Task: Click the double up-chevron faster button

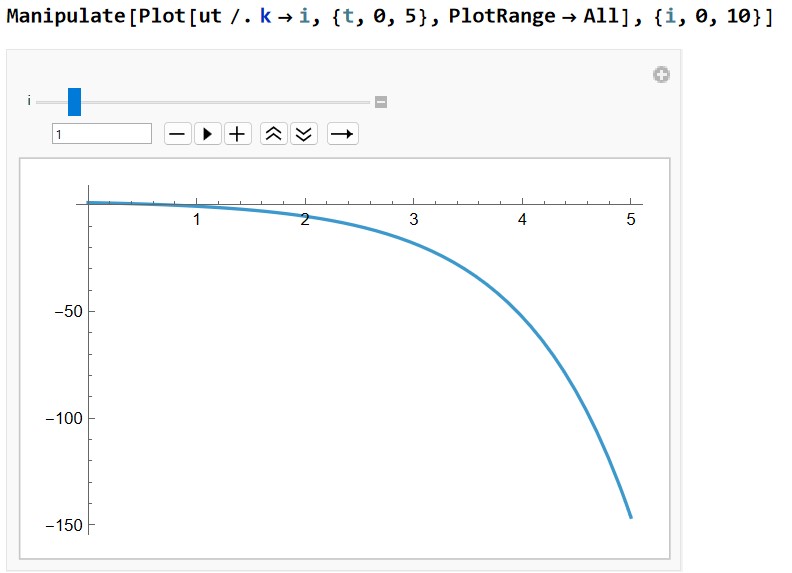Action: pos(273,134)
